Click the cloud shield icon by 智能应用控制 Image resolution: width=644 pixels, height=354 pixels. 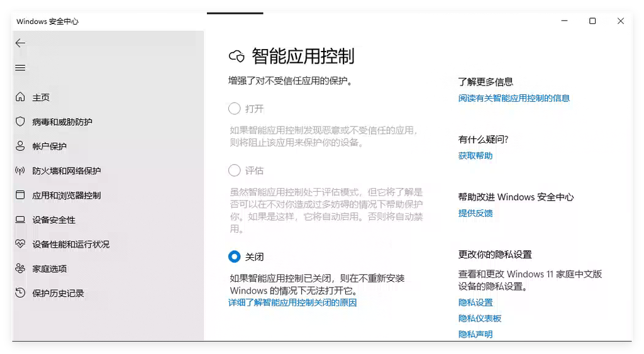click(x=236, y=56)
